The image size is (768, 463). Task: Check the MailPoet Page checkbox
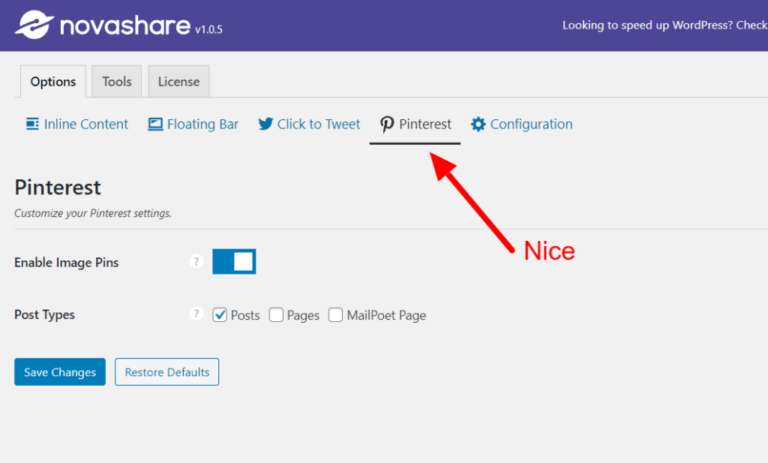click(336, 315)
